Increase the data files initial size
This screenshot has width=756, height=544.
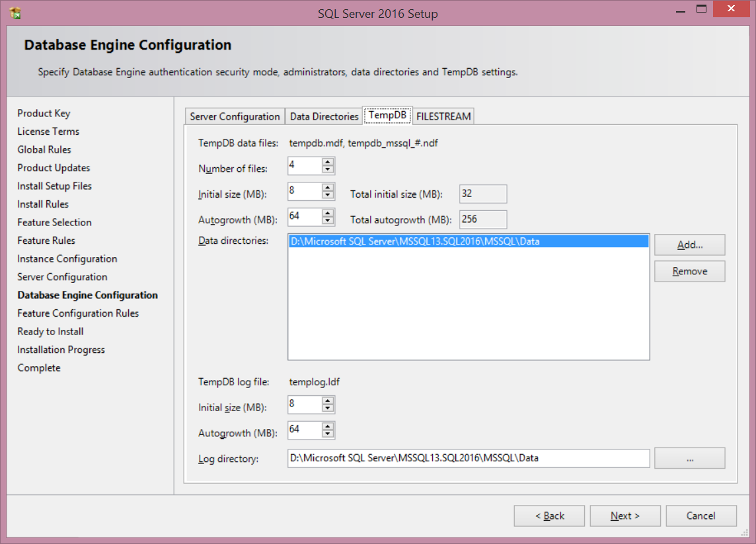pyautogui.click(x=328, y=188)
